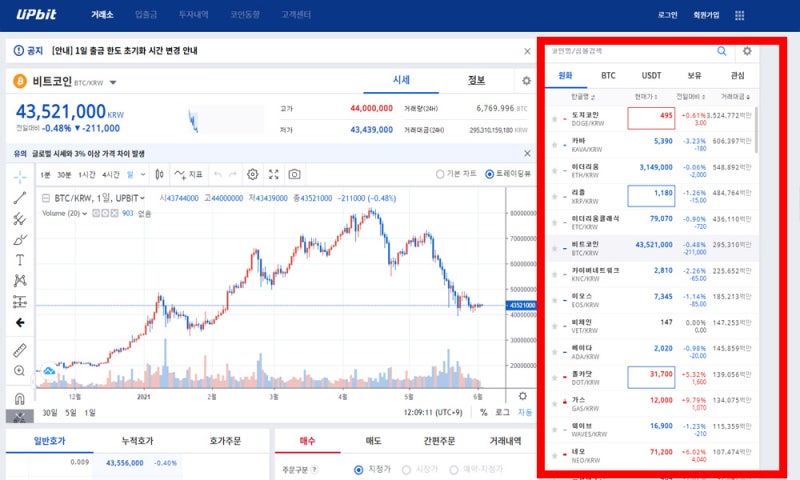Open the apps grid menu icon
The height and width of the screenshot is (480, 800).
739,15
